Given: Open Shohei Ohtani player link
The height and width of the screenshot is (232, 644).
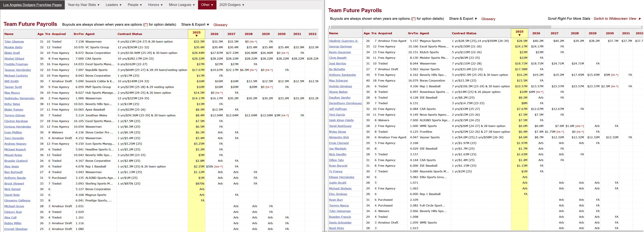Looking at the screenshot, I should coord(14,59).
